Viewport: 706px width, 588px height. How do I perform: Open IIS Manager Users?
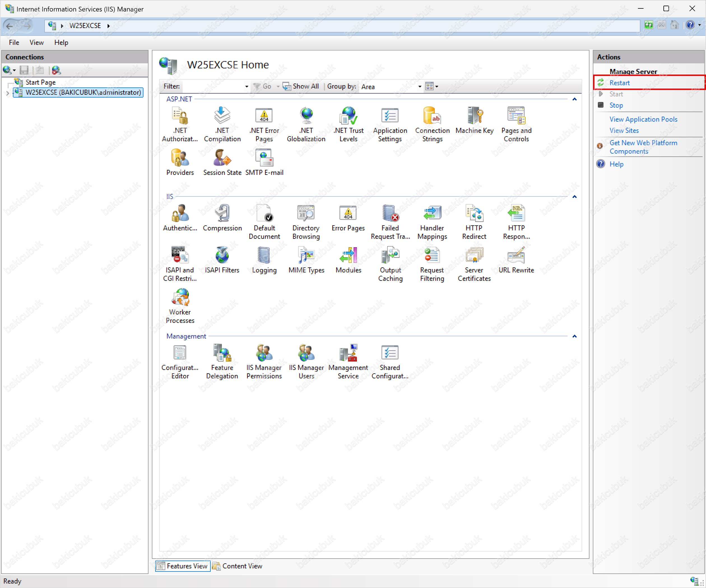point(306,361)
